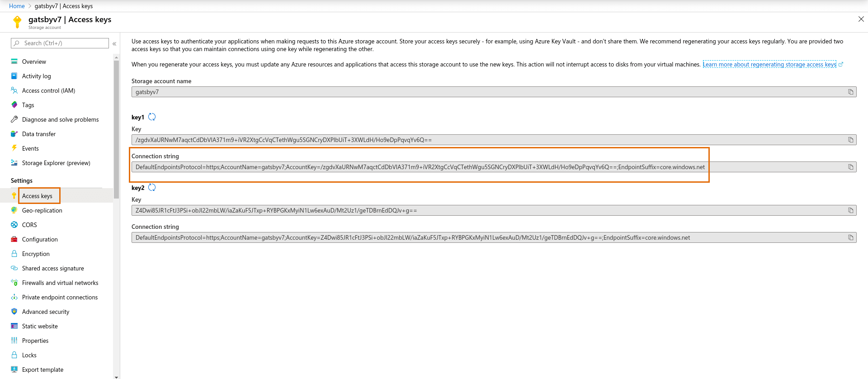Click the key1 Key text field

pos(494,140)
